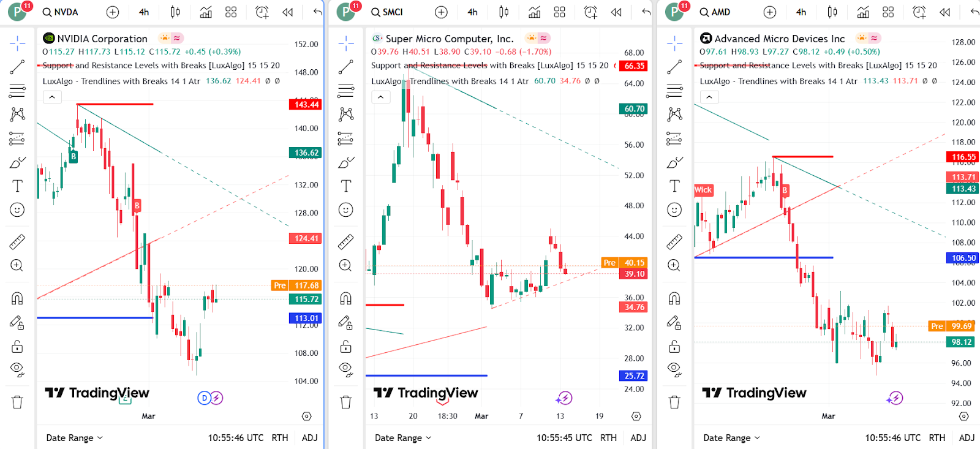The width and height of the screenshot is (980, 449).
Task: Remove drawings with trash icon in SMCI panel
Action: (x=345, y=402)
